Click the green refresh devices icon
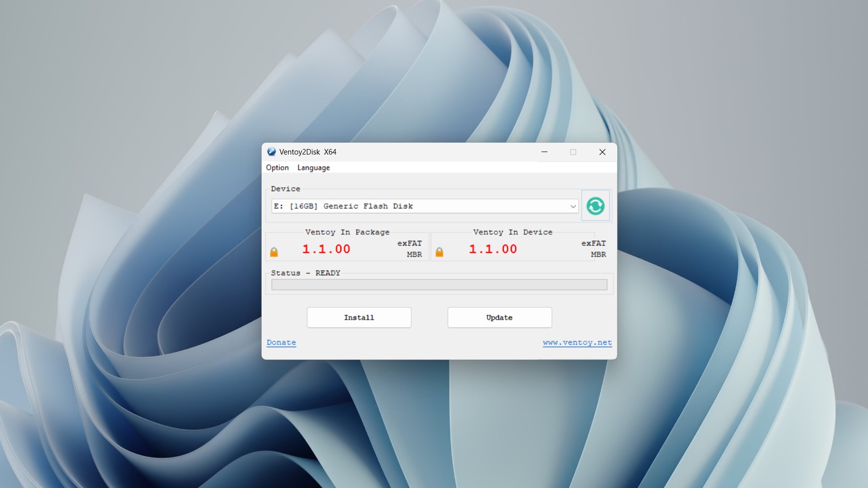The height and width of the screenshot is (488, 868). coord(596,206)
